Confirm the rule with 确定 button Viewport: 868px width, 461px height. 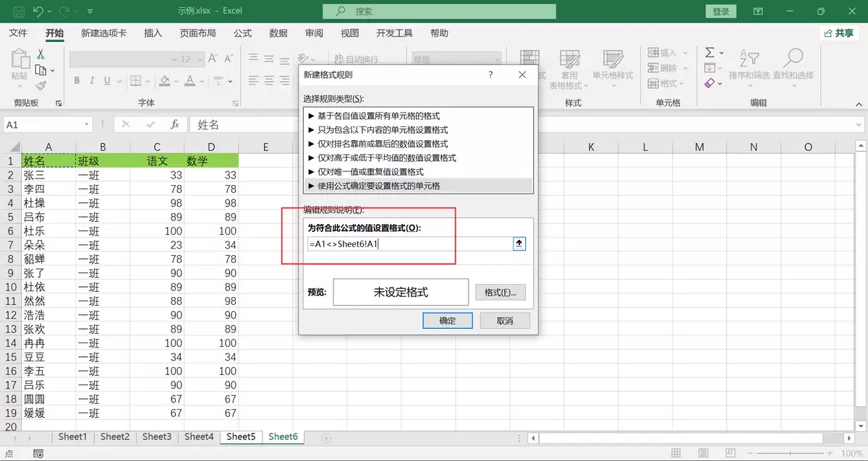pyautogui.click(x=448, y=320)
